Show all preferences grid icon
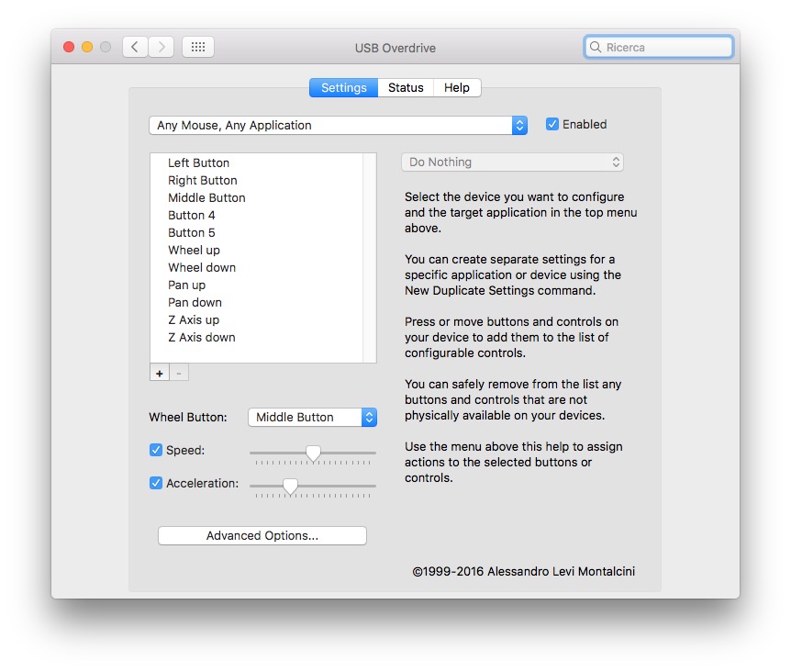The height and width of the screenshot is (672, 791). click(198, 47)
